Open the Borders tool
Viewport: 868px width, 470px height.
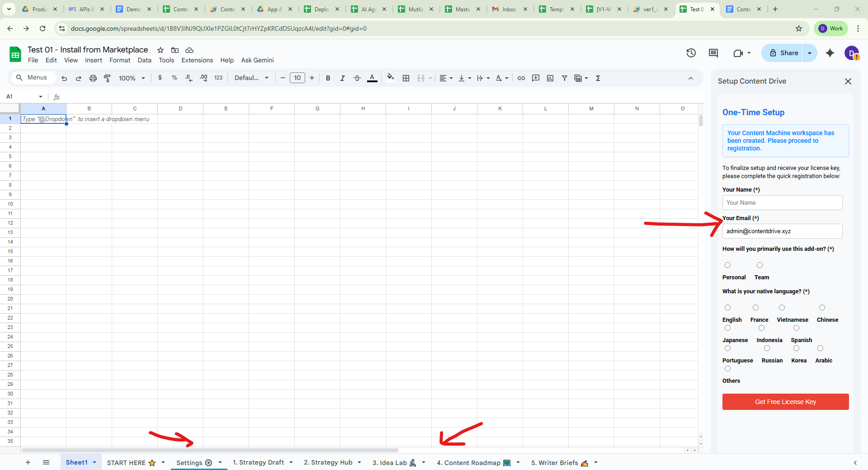[x=406, y=78]
